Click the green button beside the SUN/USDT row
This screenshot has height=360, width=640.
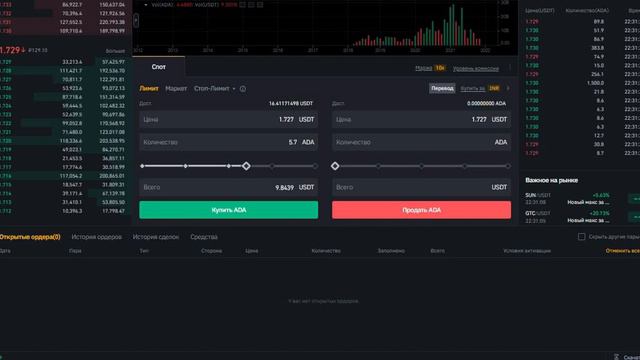pyautogui.click(x=634, y=199)
